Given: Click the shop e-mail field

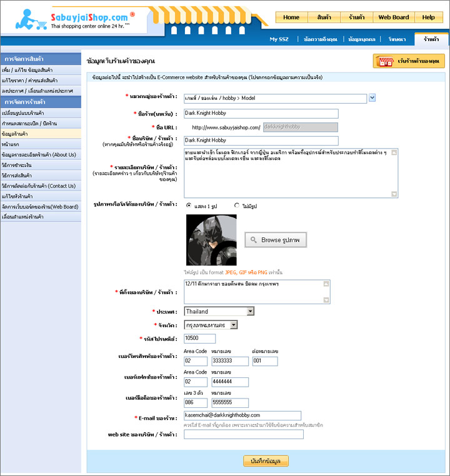Looking at the screenshot, I should (x=242, y=415).
